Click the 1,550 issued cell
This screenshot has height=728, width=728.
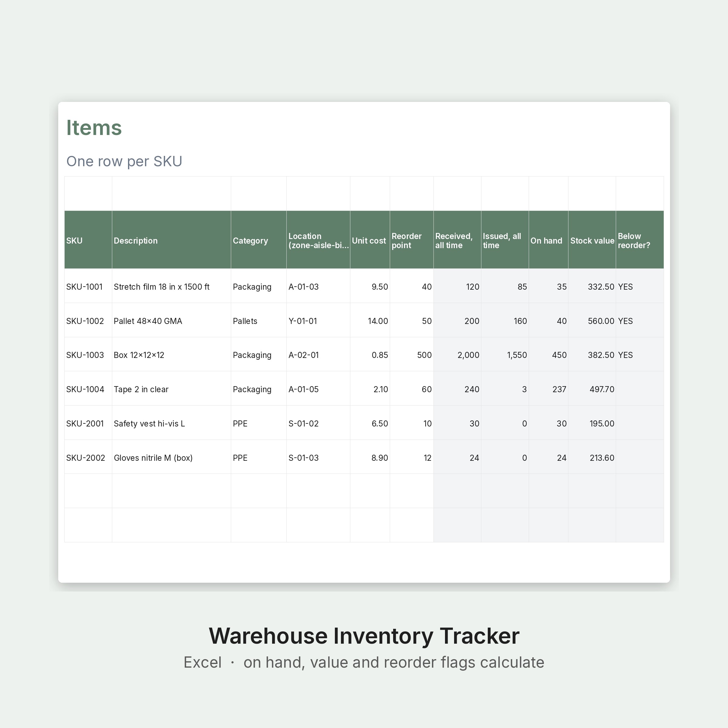point(505,354)
